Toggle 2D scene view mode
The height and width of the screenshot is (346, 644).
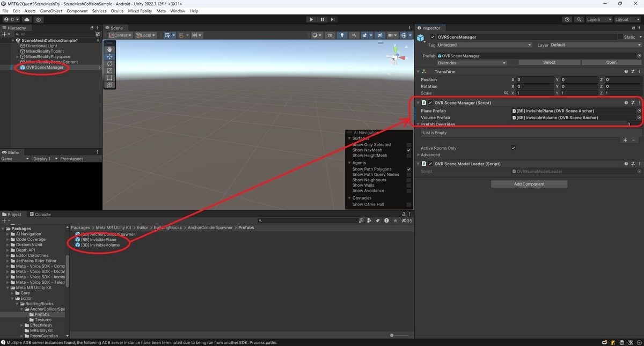tap(330, 35)
